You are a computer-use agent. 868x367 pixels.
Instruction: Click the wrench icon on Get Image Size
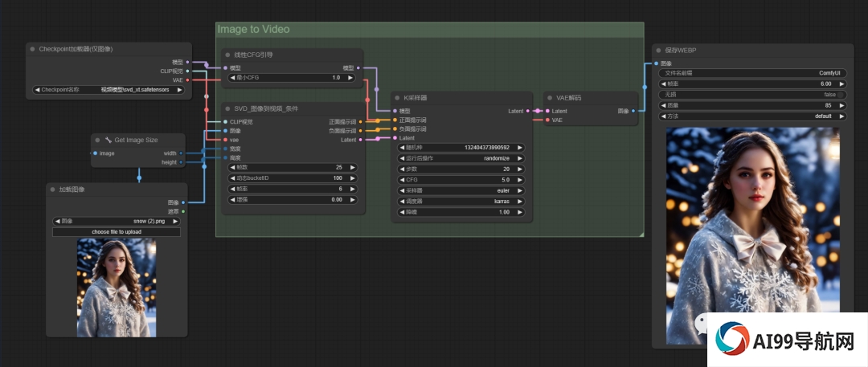tap(108, 140)
